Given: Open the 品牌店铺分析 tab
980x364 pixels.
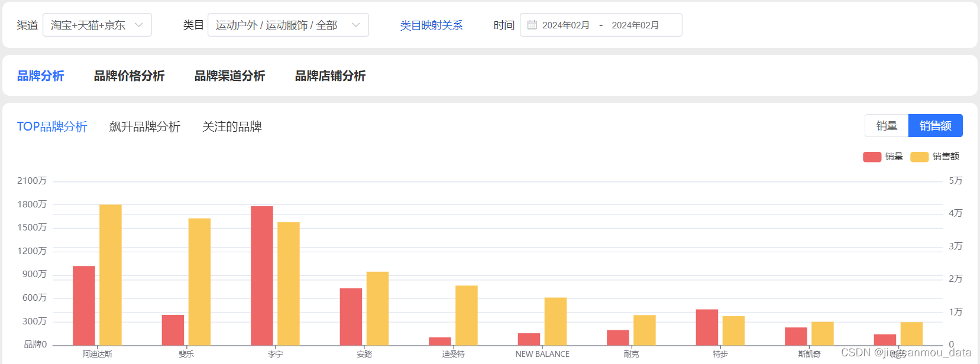Looking at the screenshot, I should click(x=330, y=76).
